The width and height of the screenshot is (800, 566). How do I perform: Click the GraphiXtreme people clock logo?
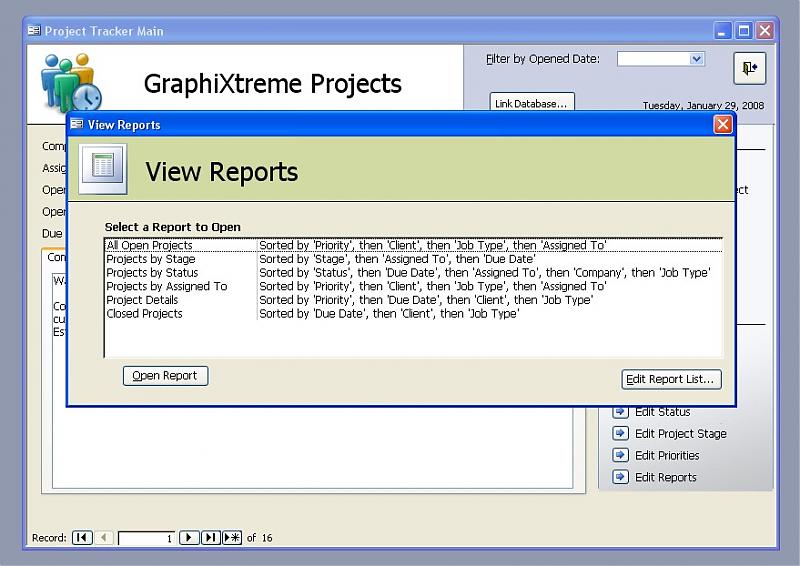[x=70, y=82]
